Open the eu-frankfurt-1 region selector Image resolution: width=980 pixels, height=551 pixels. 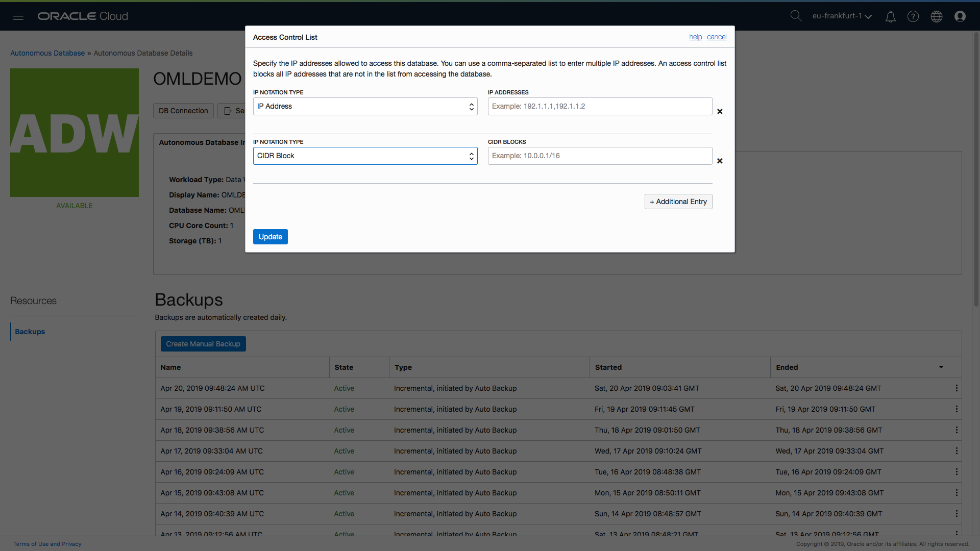[842, 16]
